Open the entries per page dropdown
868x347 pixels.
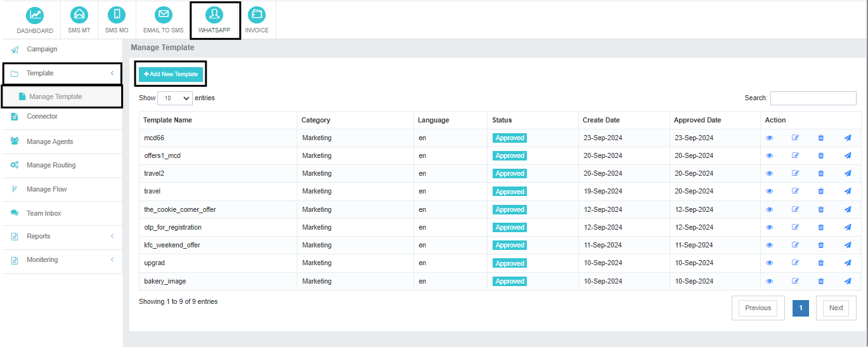tap(174, 98)
